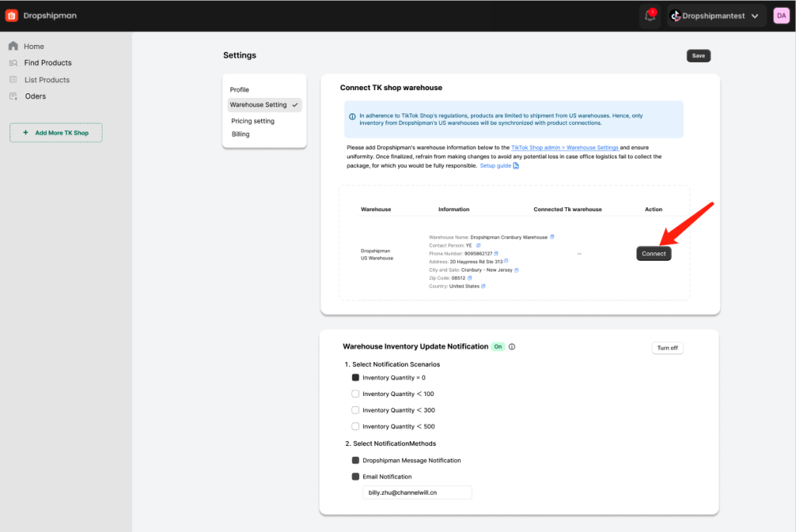
Task: Click the Save button
Action: pos(699,56)
